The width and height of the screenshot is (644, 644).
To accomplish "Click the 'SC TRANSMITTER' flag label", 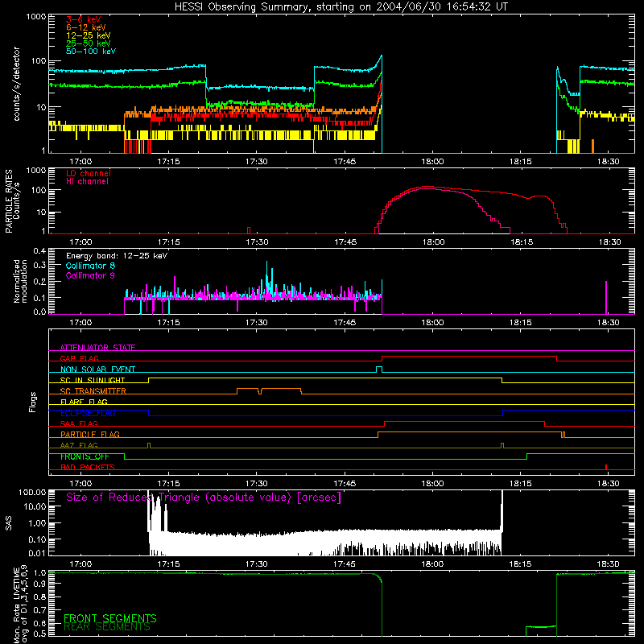I will (93, 391).
